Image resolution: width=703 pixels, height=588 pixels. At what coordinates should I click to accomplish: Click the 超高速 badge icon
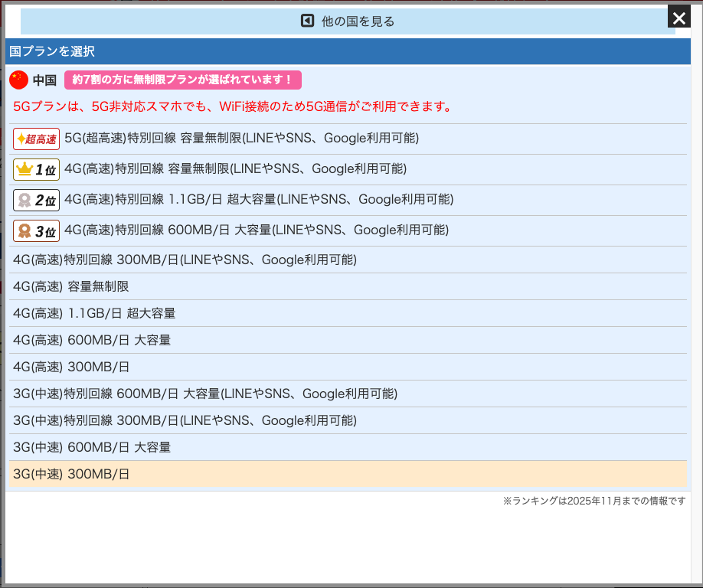coord(36,139)
